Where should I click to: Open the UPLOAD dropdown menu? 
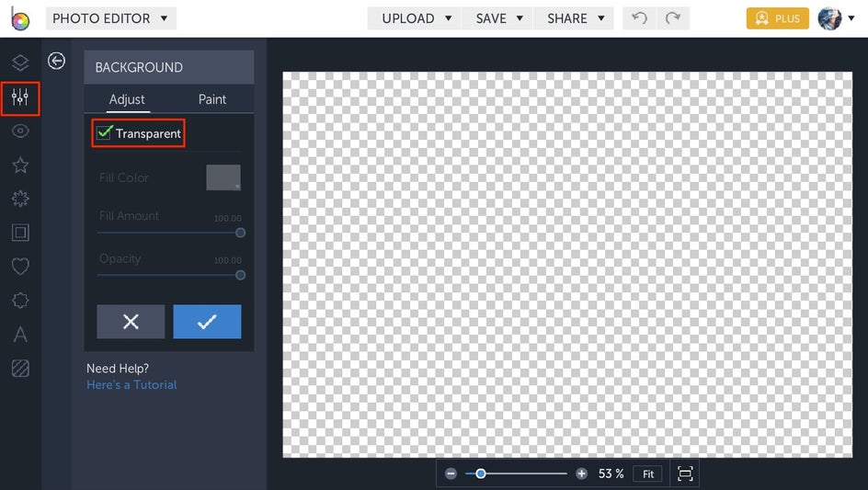416,18
